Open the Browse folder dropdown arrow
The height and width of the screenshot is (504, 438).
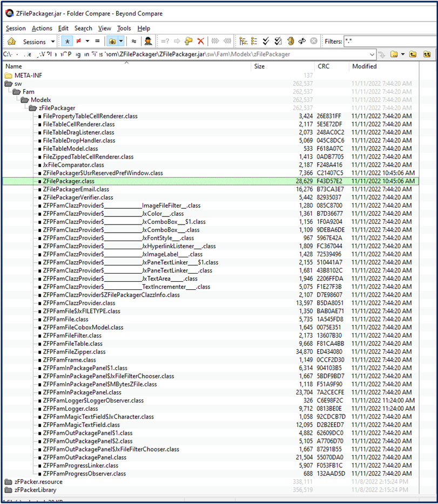pos(402,55)
